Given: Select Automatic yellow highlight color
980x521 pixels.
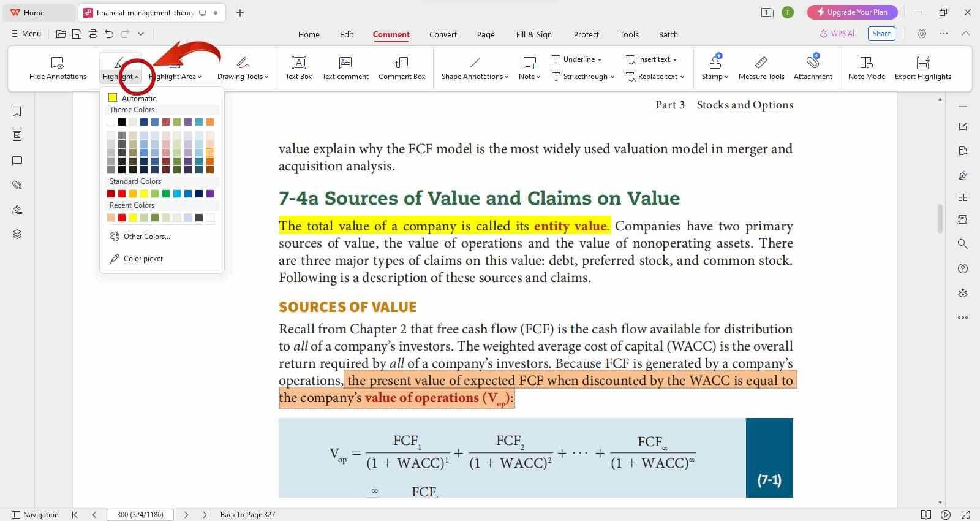Looking at the screenshot, I should 132,98.
